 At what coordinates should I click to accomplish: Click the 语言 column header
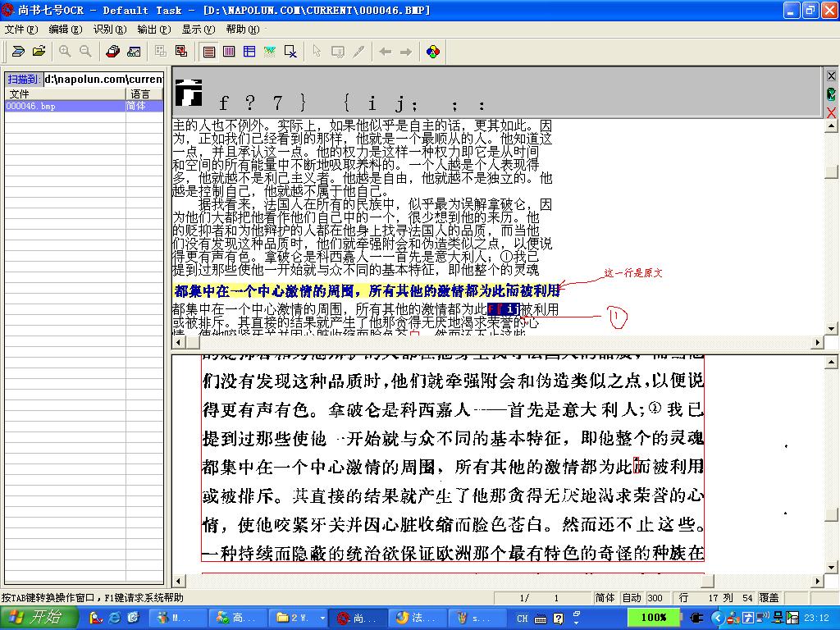pos(141,94)
